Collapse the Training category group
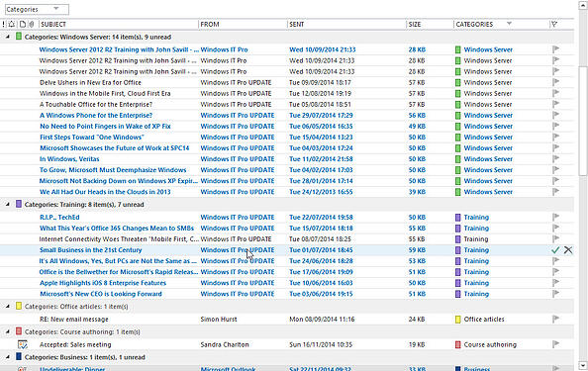 coord(8,204)
